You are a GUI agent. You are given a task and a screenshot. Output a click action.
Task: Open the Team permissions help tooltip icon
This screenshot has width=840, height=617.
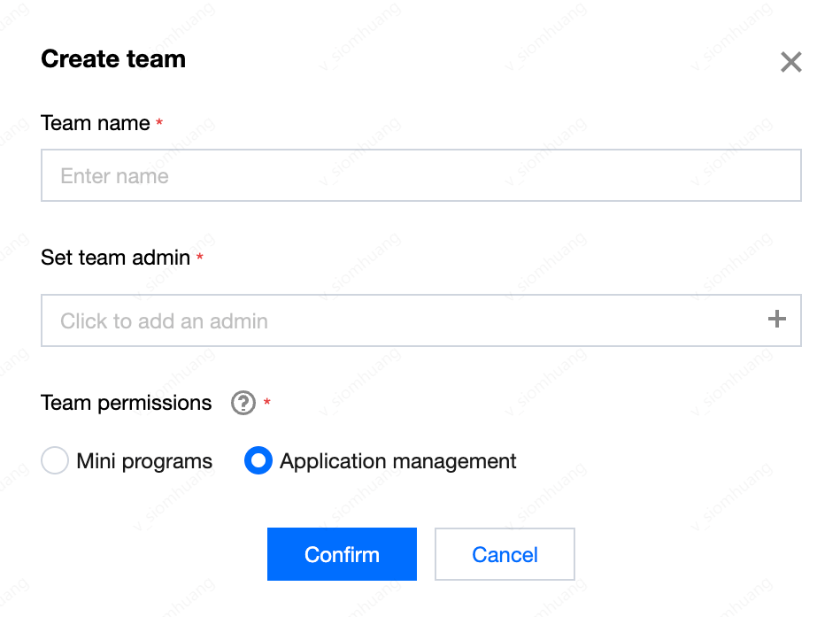[243, 404]
